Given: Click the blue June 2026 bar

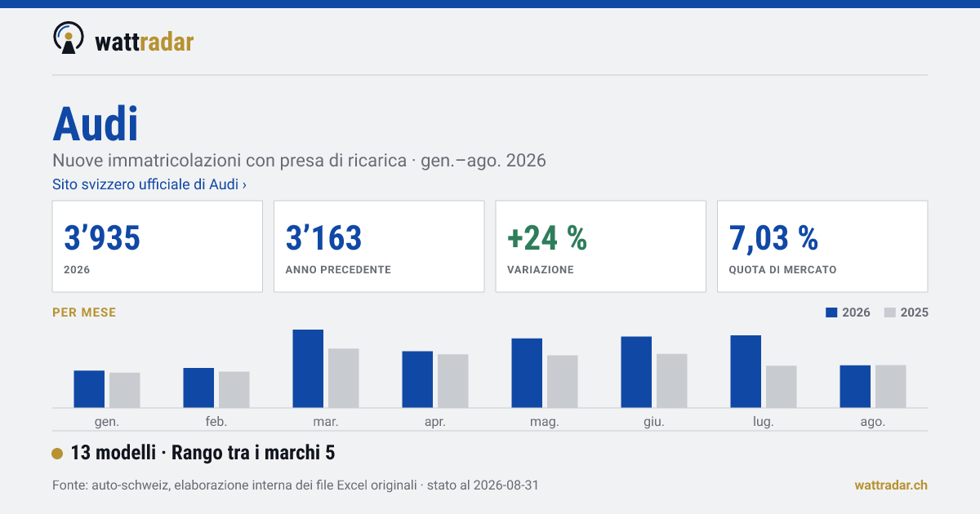Looking at the screenshot, I should [x=636, y=372].
